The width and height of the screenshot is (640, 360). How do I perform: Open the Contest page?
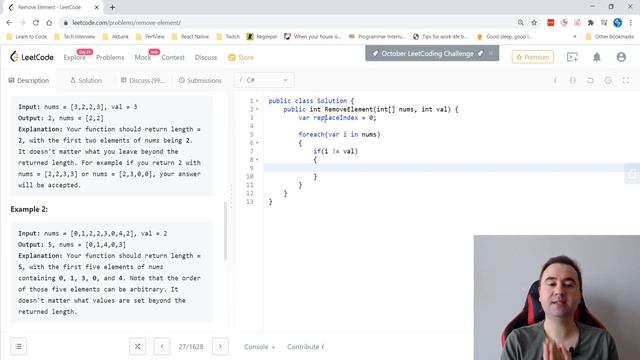[x=173, y=58]
